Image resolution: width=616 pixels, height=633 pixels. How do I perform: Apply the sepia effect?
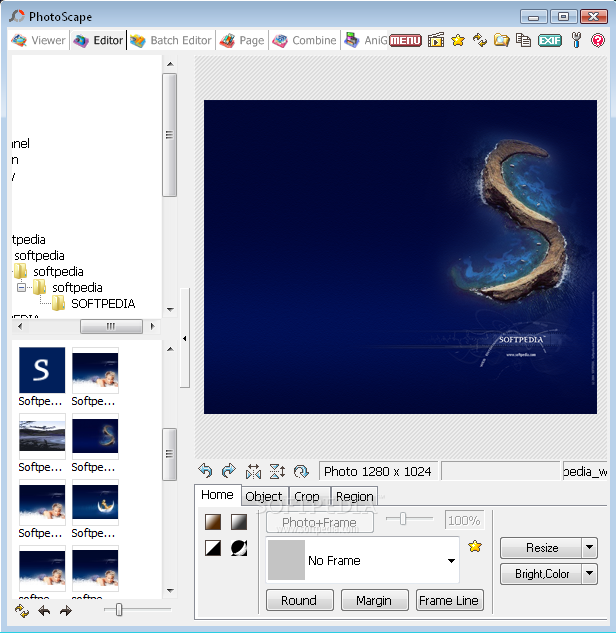tap(213, 522)
